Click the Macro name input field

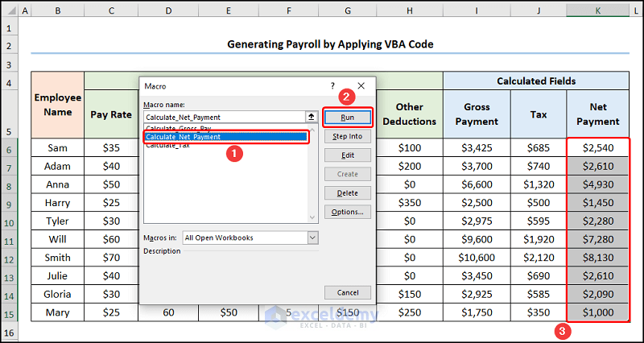click(225, 117)
